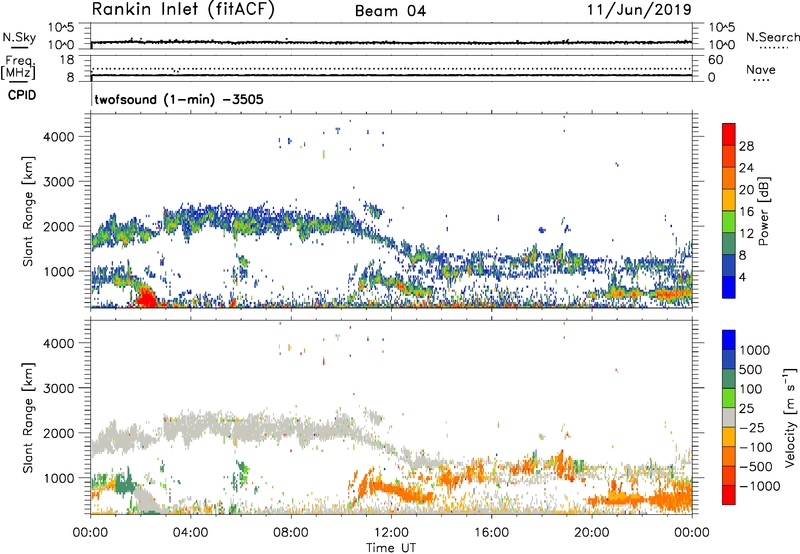Screen dimensions: 800x554
Task: Click the 'N.Search' legend label
Action: click(x=772, y=37)
